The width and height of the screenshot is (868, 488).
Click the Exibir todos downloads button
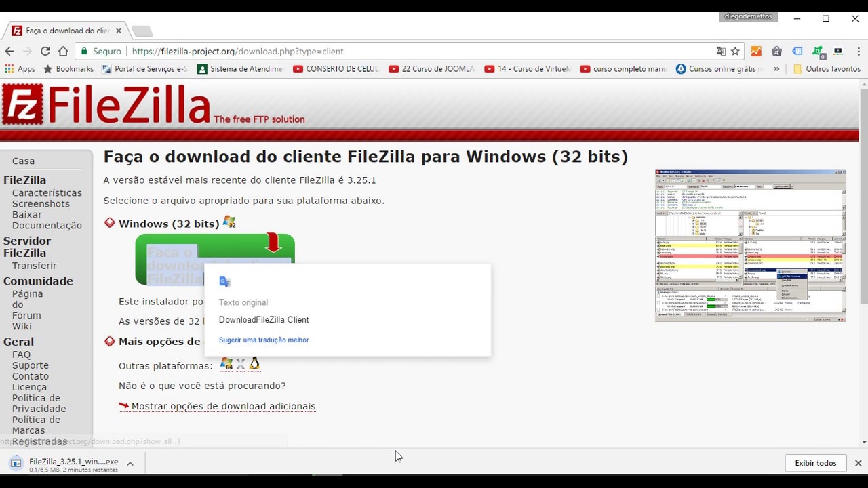[x=816, y=463]
